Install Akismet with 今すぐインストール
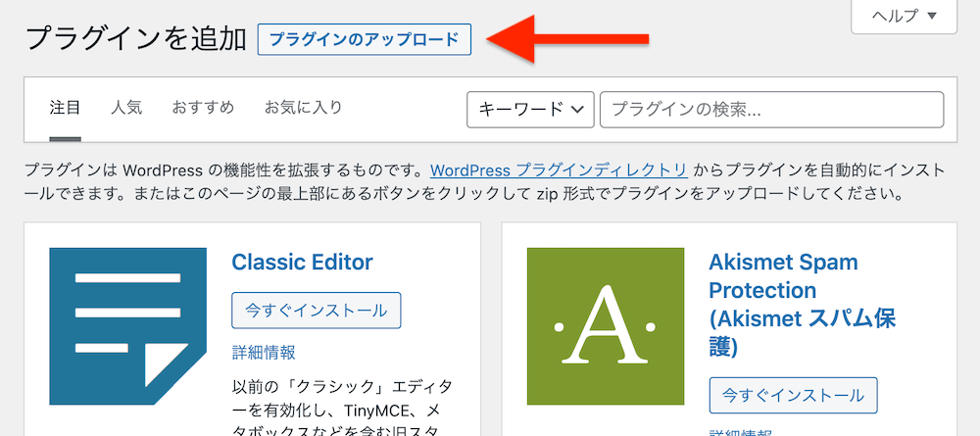Screen dimensions: 980x436 (x=793, y=395)
